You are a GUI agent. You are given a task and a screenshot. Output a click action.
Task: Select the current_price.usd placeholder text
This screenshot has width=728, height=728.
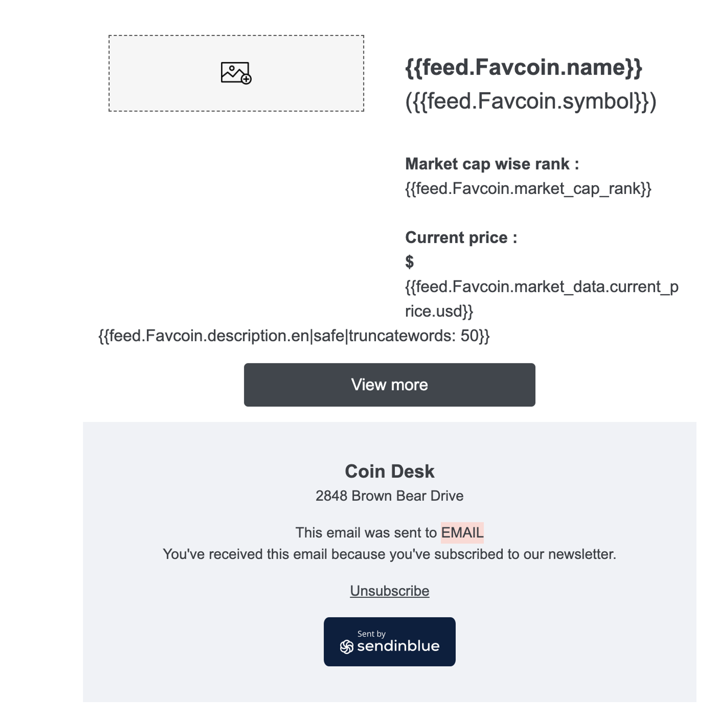[542, 298]
